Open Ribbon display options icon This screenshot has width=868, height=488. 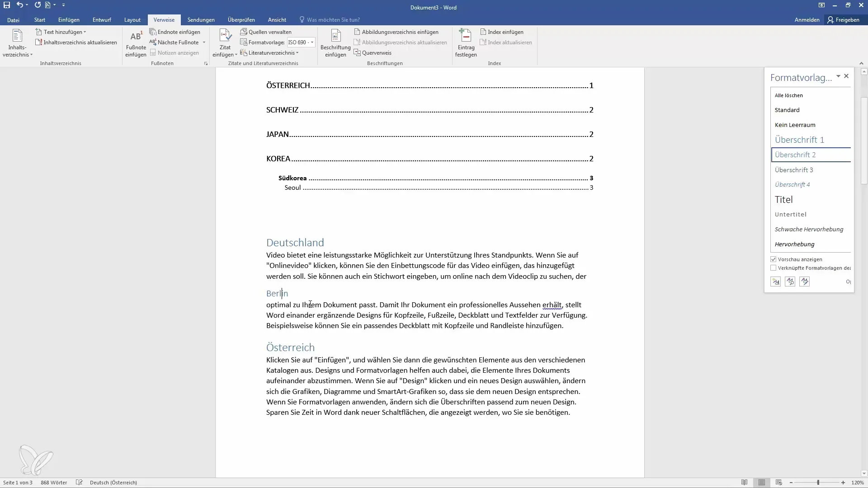tap(821, 5)
